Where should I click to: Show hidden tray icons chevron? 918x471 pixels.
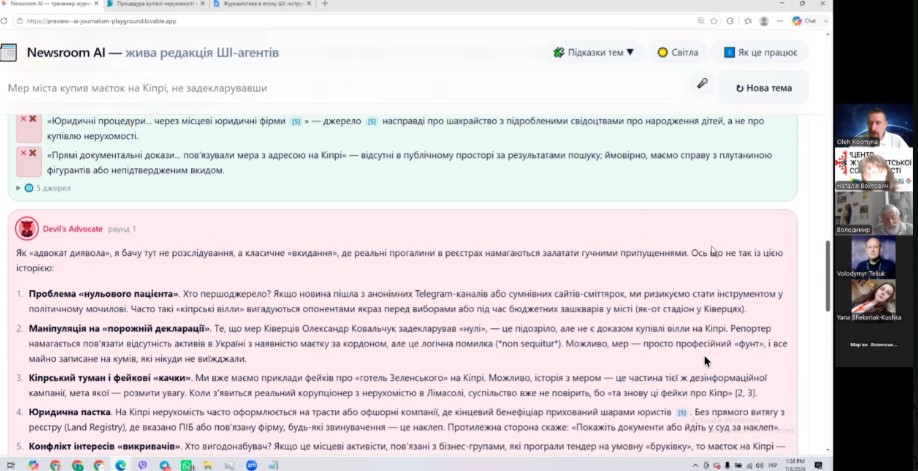(x=695, y=465)
